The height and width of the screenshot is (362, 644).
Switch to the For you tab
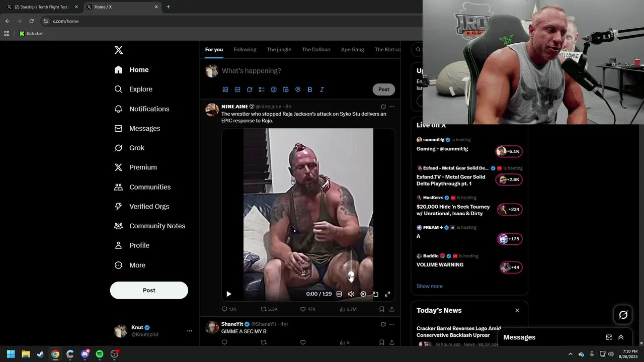tap(214, 49)
